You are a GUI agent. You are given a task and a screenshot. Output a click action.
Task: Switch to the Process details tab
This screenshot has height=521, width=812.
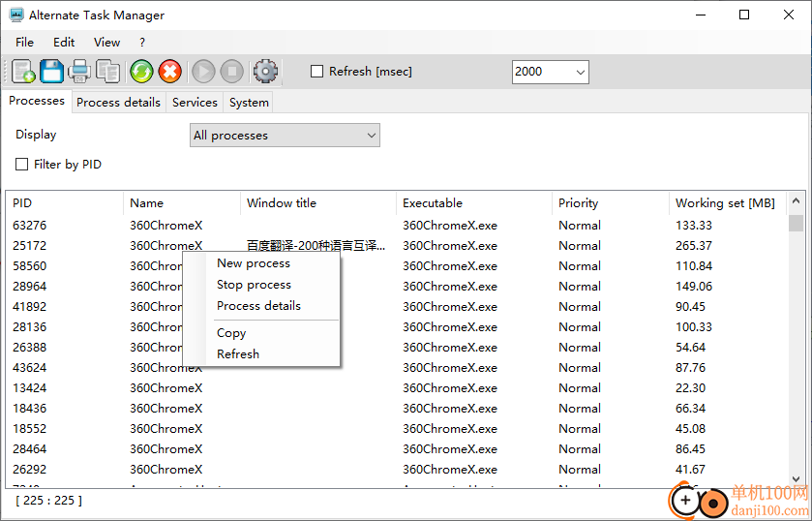[x=119, y=103]
